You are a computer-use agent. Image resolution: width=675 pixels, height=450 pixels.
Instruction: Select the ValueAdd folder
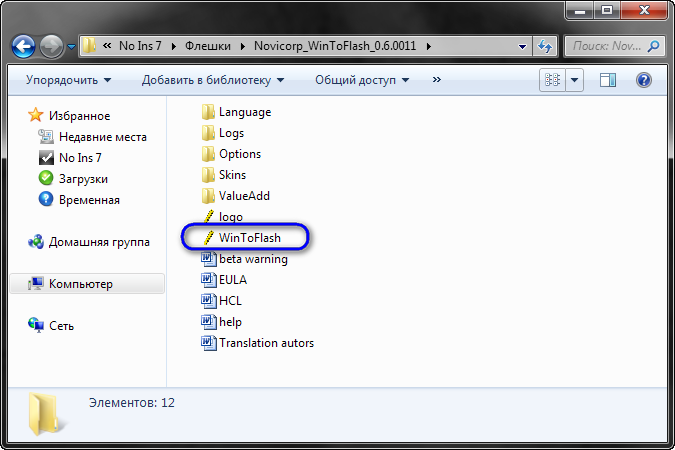tap(244, 196)
